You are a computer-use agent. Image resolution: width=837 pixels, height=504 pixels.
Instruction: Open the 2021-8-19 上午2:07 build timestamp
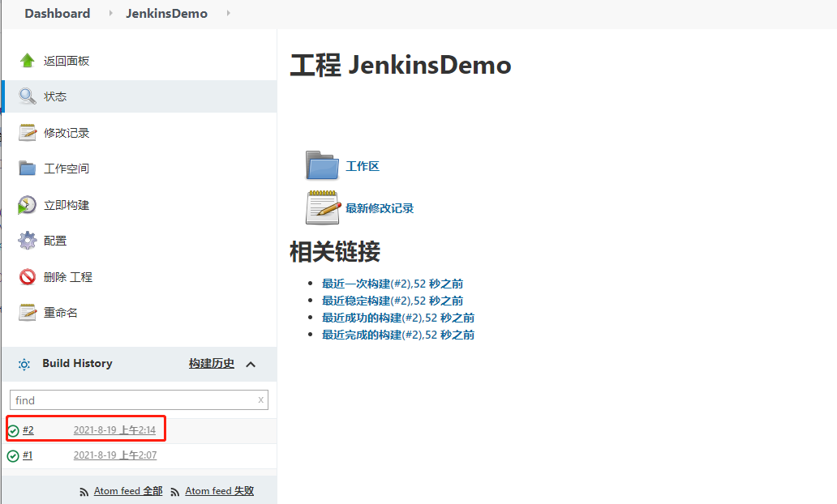(x=115, y=455)
